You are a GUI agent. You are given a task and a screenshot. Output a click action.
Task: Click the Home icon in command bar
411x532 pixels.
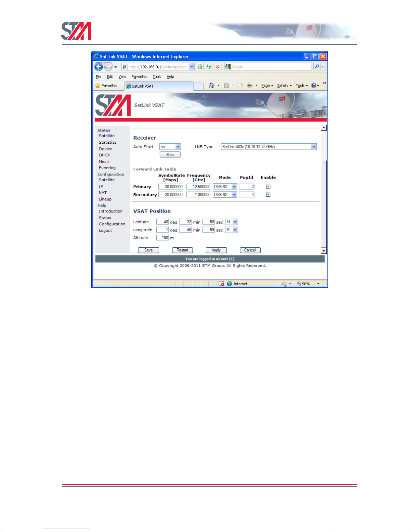[212, 86]
